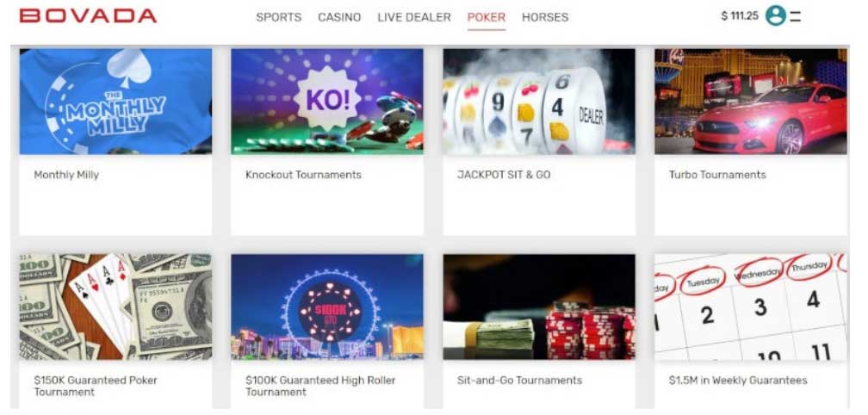
Task: Go to the Casino tab
Action: (x=339, y=17)
